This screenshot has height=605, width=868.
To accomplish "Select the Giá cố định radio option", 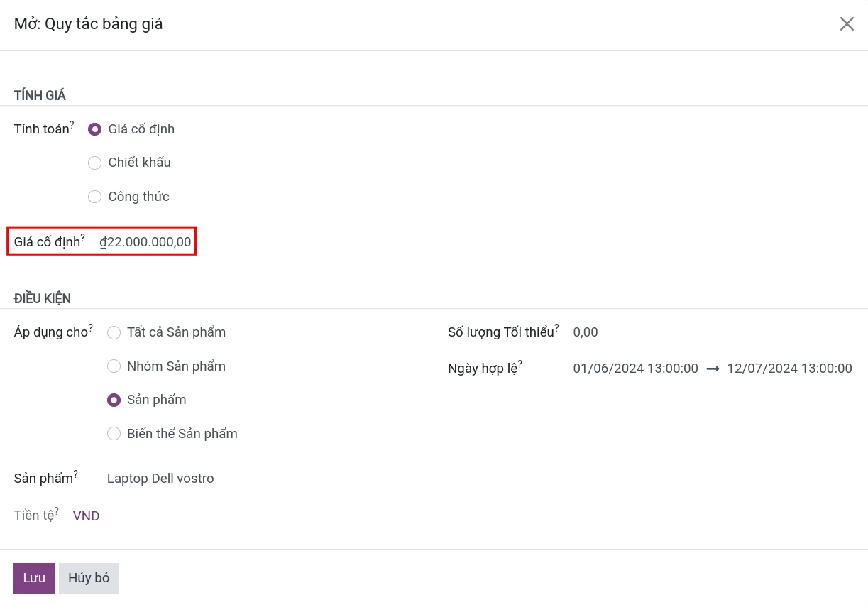I will pyautogui.click(x=94, y=129).
